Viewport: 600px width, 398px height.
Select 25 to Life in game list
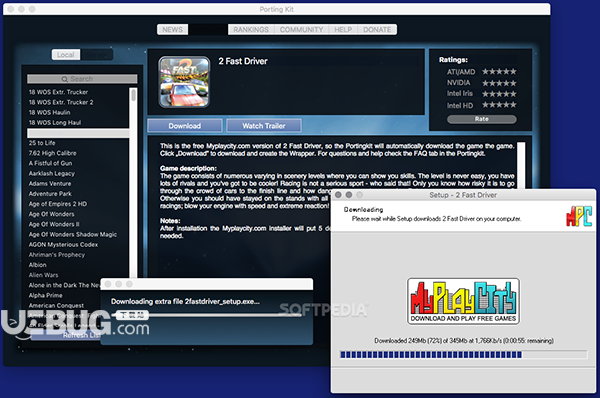coord(42,143)
